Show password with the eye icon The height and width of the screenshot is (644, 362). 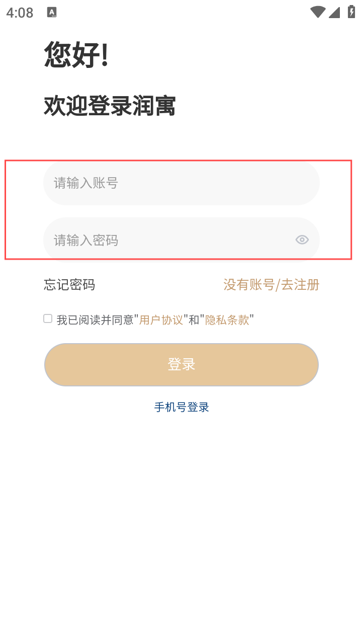[x=302, y=240]
